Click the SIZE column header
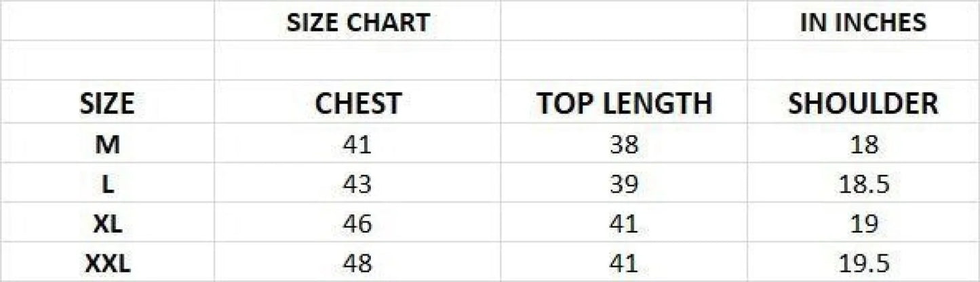 [x=107, y=104]
